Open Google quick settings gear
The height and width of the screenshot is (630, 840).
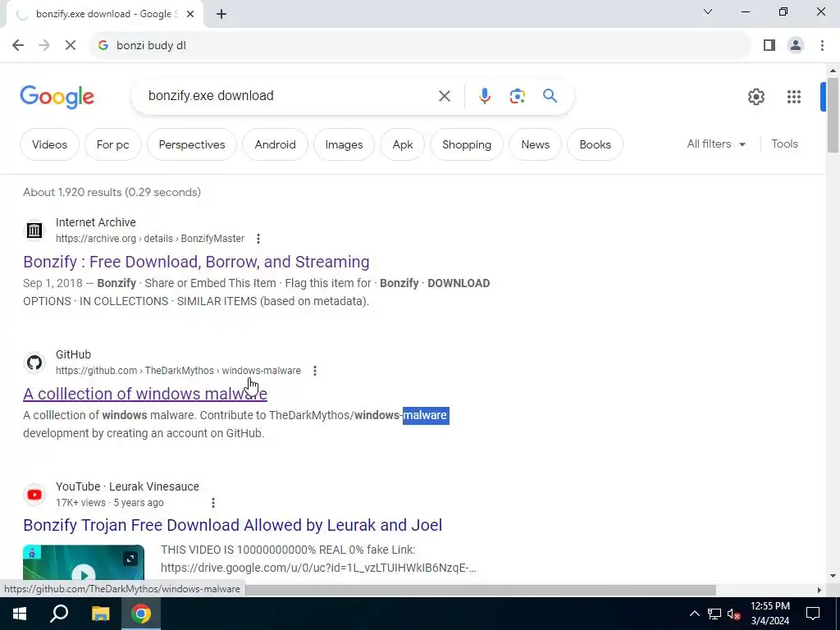(x=756, y=97)
